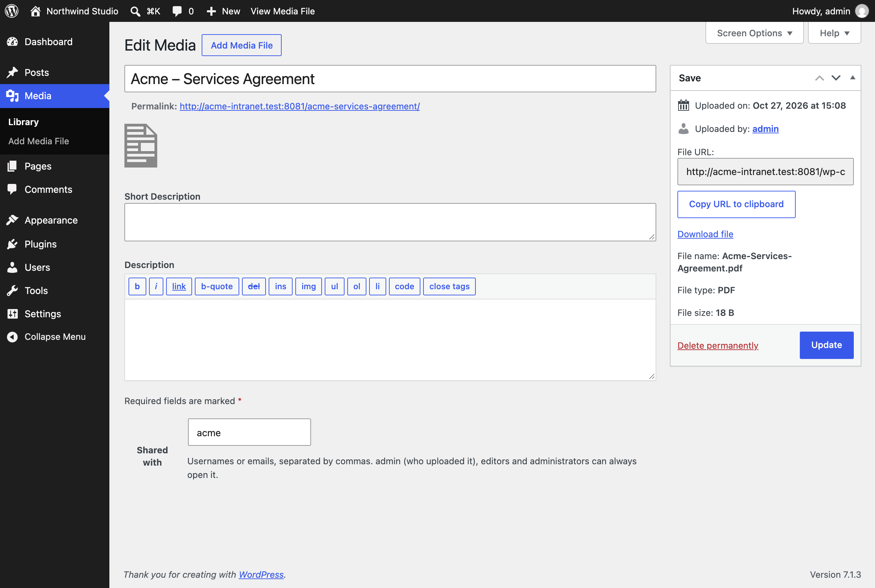Select the Media menu item
This screenshot has width=875, height=588.
[55, 96]
